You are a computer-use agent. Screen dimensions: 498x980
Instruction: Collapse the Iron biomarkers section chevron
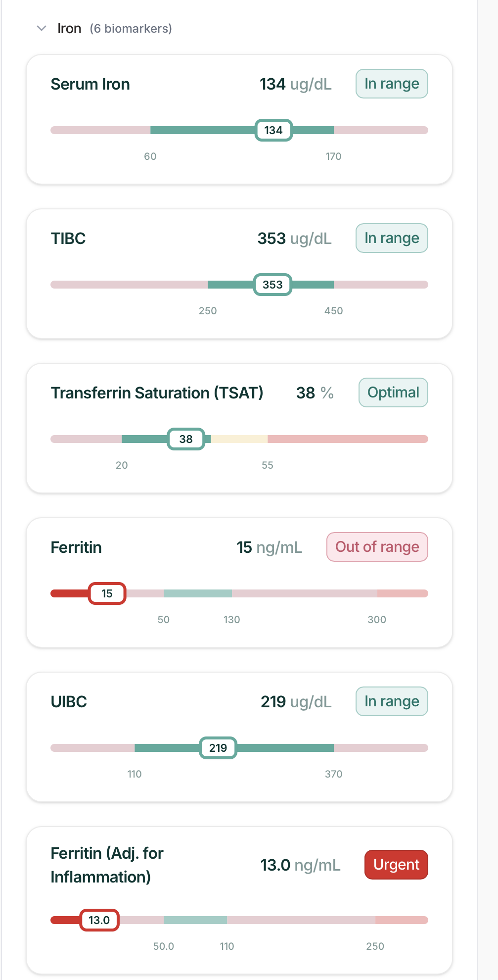click(42, 29)
